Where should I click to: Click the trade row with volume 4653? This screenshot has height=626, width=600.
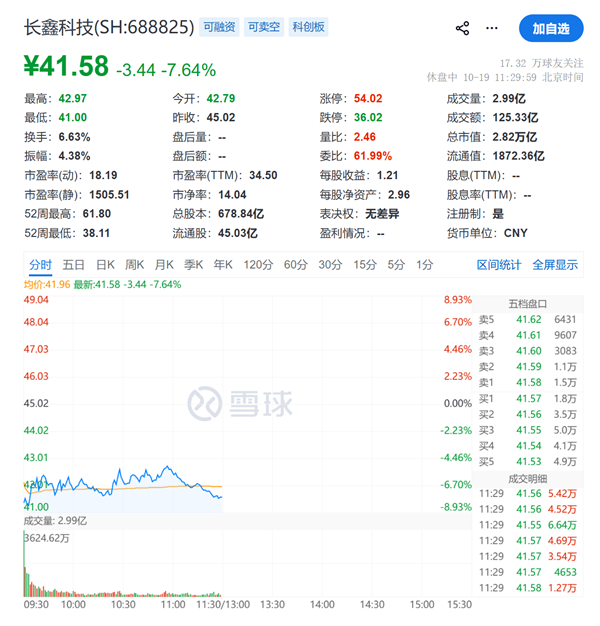point(527,573)
